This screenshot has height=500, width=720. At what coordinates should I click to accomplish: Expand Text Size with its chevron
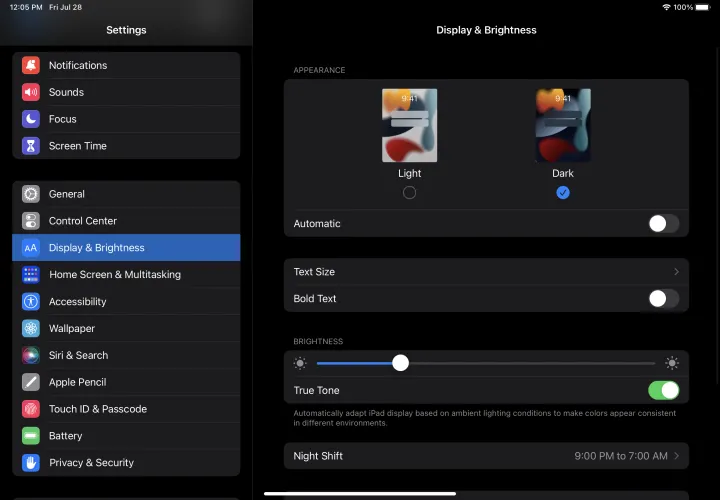point(676,272)
